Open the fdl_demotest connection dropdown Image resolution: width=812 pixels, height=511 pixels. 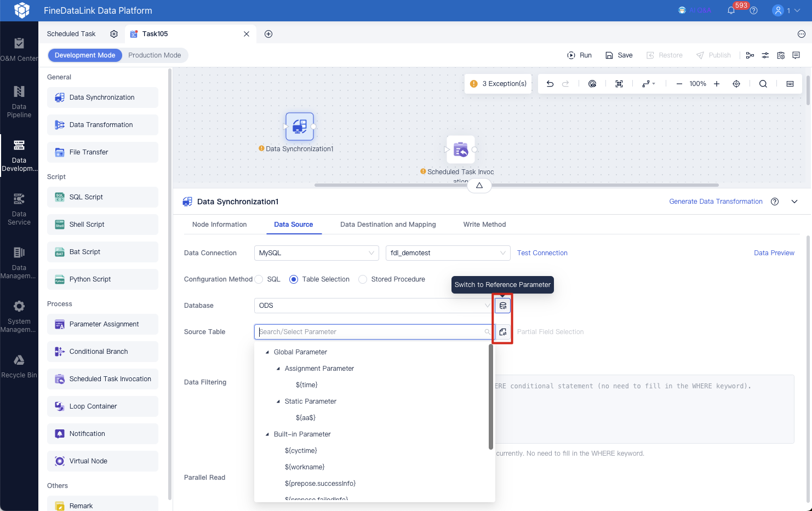448,253
